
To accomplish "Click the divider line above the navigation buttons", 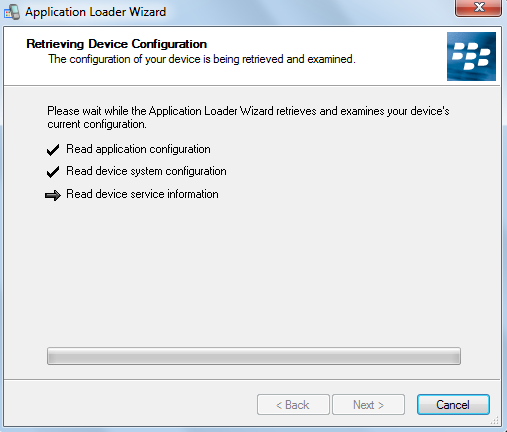I will click(252, 379).
